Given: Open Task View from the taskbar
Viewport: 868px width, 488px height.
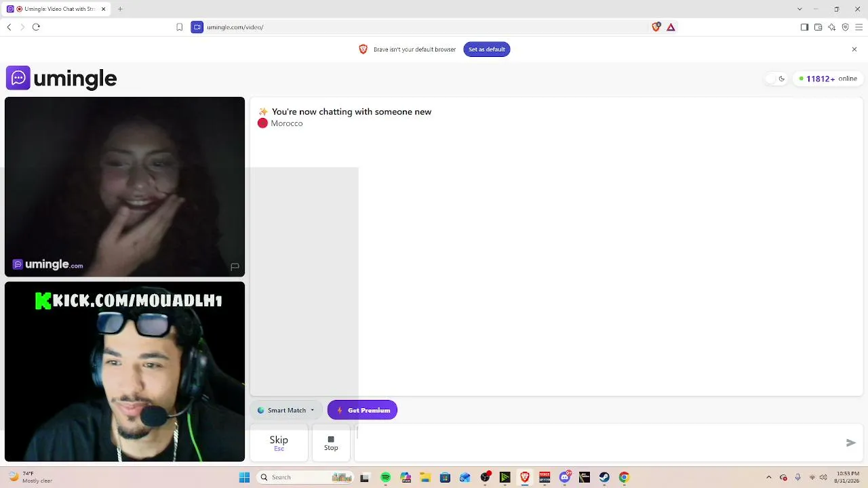Looking at the screenshot, I should (364, 477).
